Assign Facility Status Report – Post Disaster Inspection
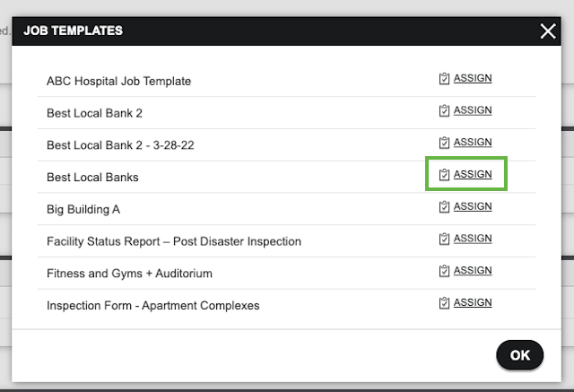574x392 pixels. click(x=473, y=239)
